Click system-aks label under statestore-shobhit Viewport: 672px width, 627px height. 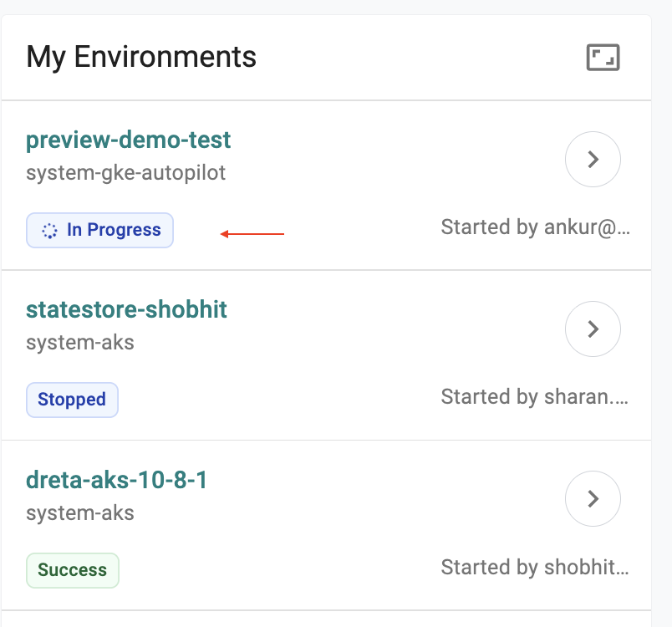(x=80, y=342)
